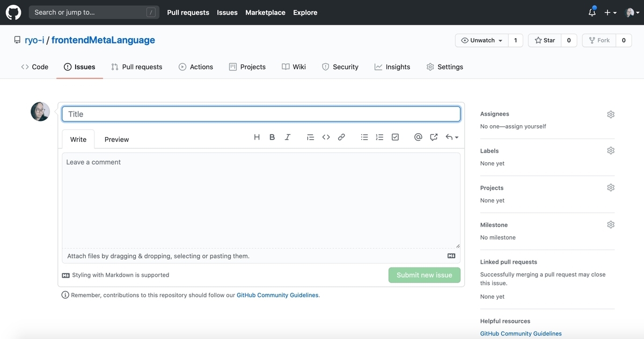Open the Insights tab
Image resolution: width=644 pixels, height=339 pixels.
pos(392,67)
